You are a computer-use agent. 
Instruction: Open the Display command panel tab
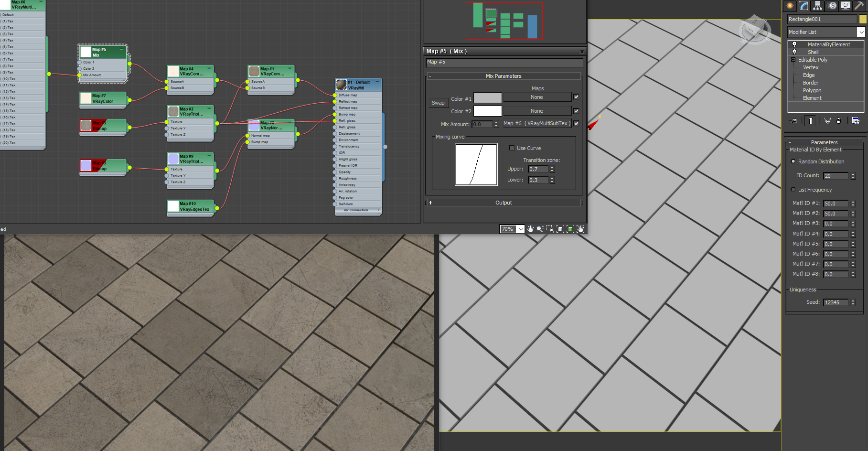click(x=846, y=6)
